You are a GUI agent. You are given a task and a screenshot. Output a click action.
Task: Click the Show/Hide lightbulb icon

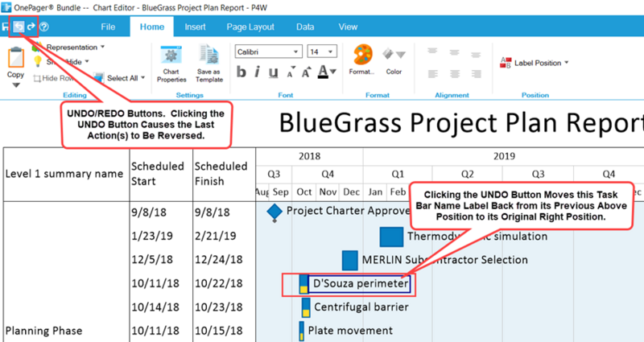tap(38, 62)
